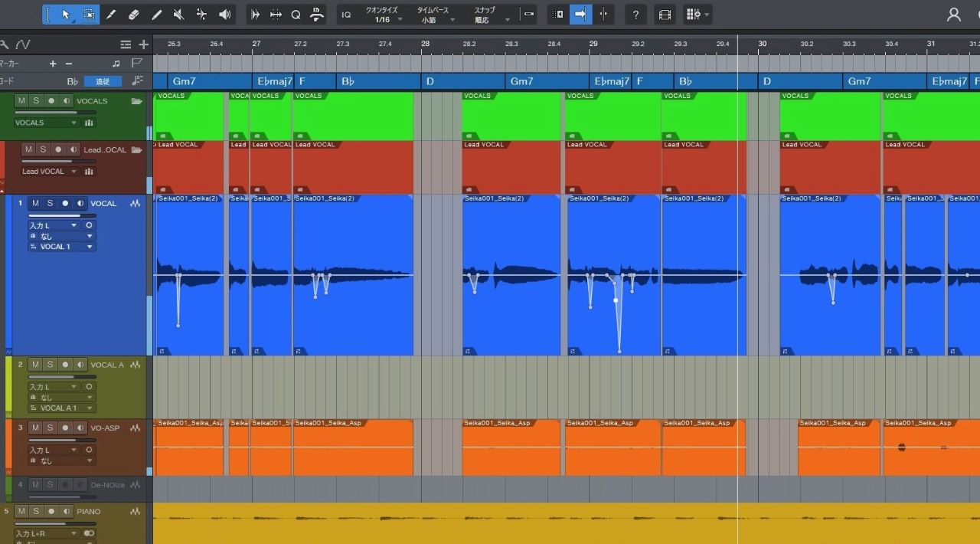Expand the VOCALS folder icon
This screenshot has width=980, height=544.
click(x=136, y=100)
